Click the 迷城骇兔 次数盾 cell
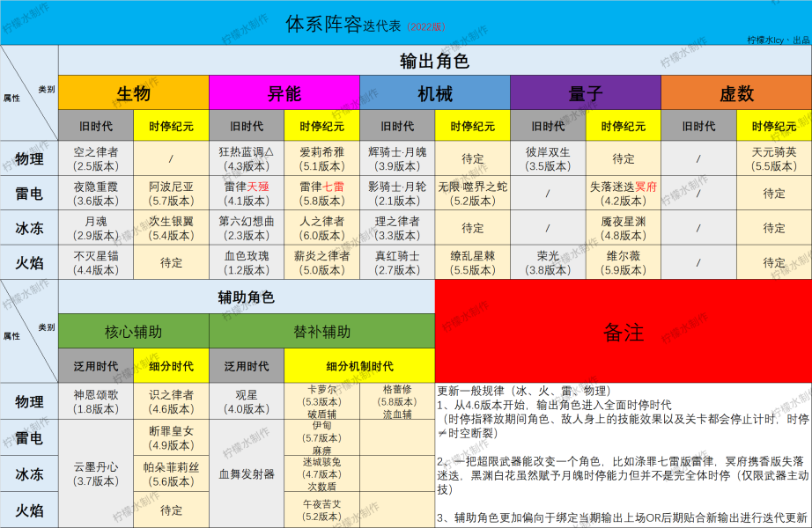Viewport: 812px width, 528px height. (x=321, y=473)
